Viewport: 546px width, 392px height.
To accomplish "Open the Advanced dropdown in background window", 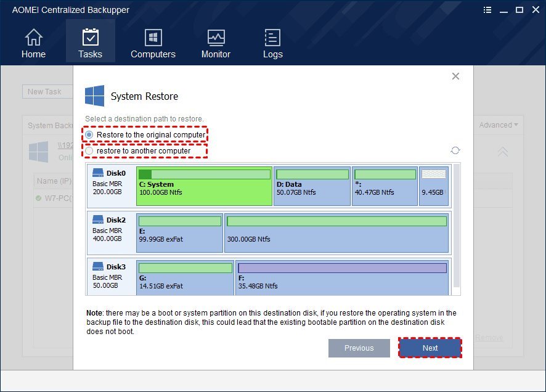I will pos(499,125).
